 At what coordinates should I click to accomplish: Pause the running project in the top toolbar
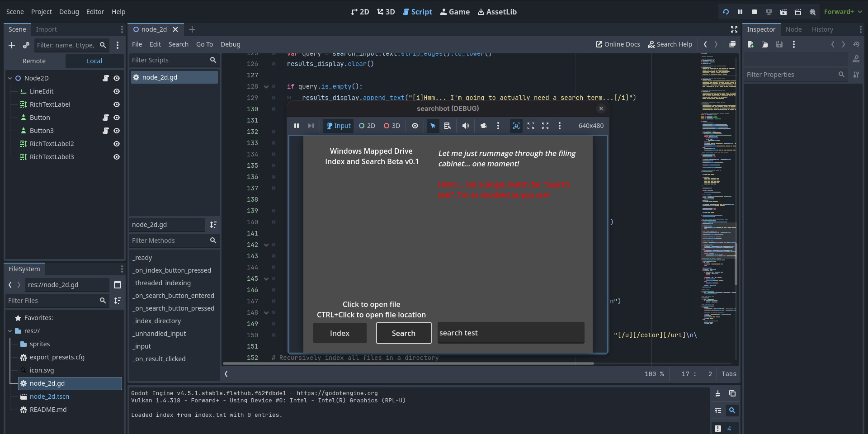(x=740, y=12)
